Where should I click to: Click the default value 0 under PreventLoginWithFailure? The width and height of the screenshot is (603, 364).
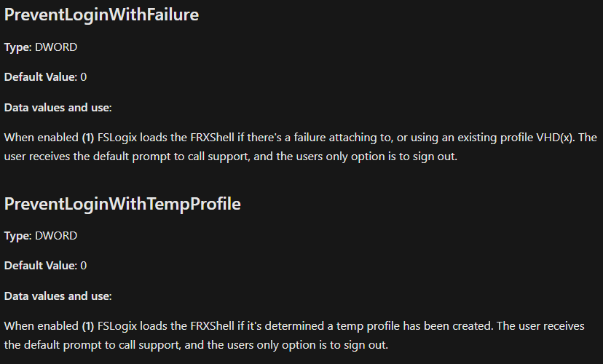pos(84,77)
